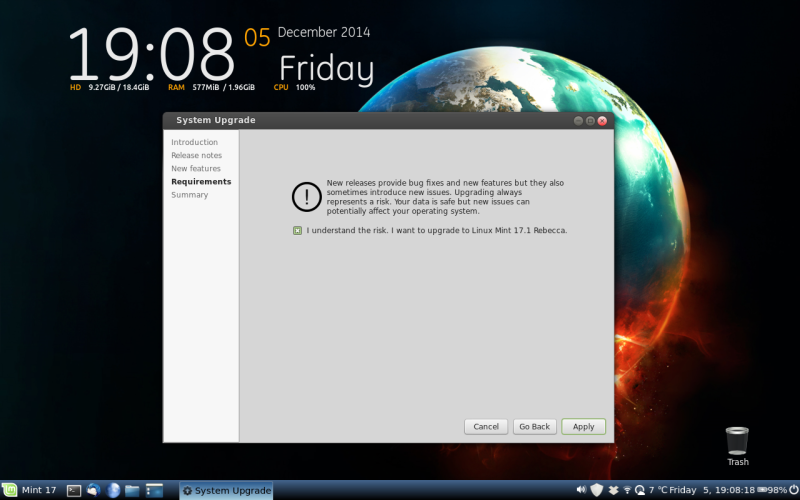The image size is (800, 500).
Task: Open the file manager folder icon
Action: [132, 490]
